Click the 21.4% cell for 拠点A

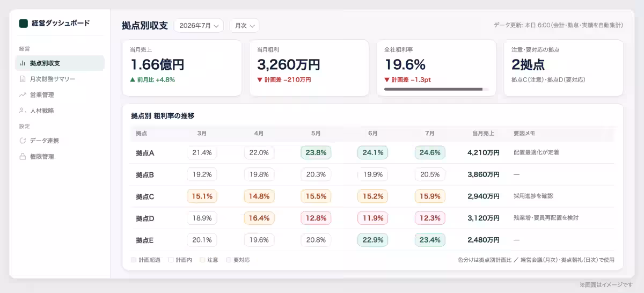tap(202, 152)
